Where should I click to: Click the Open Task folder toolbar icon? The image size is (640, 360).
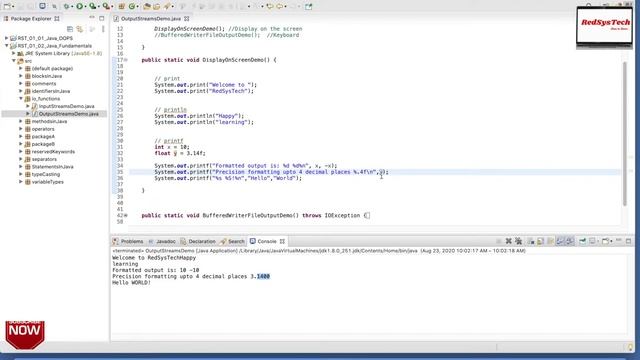coord(156,6)
